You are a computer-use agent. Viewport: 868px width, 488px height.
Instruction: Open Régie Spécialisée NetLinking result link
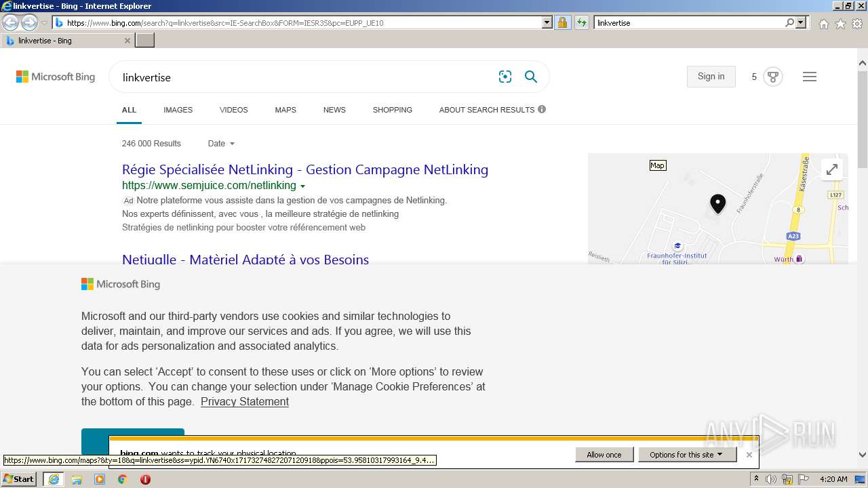click(305, 169)
